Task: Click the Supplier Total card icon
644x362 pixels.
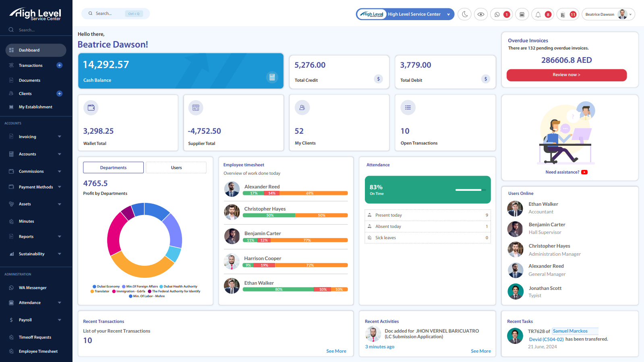Action: [196, 108]
